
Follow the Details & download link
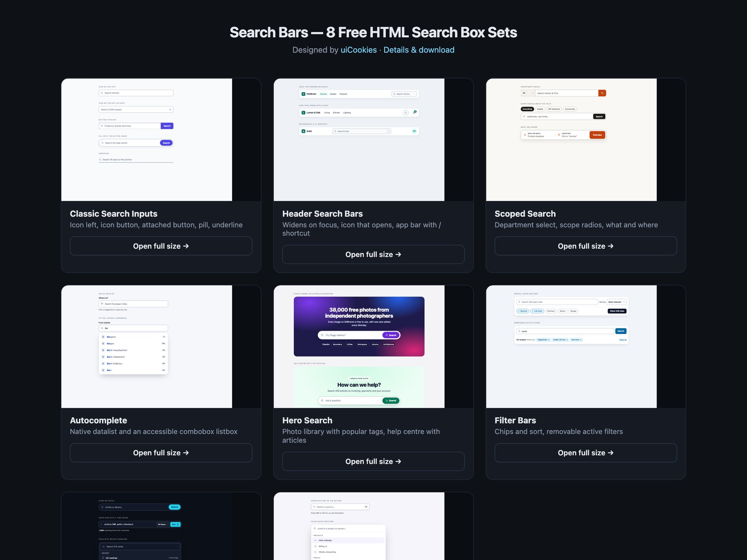[419, 50]
